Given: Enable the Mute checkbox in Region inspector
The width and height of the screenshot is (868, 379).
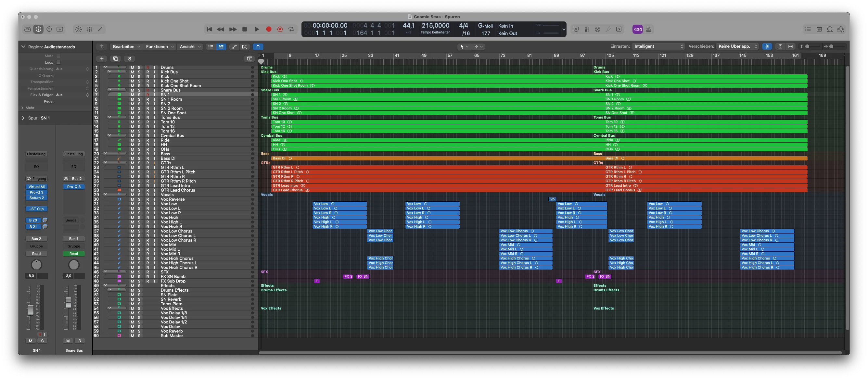Looking at the screenshot, I should point(58,56).
